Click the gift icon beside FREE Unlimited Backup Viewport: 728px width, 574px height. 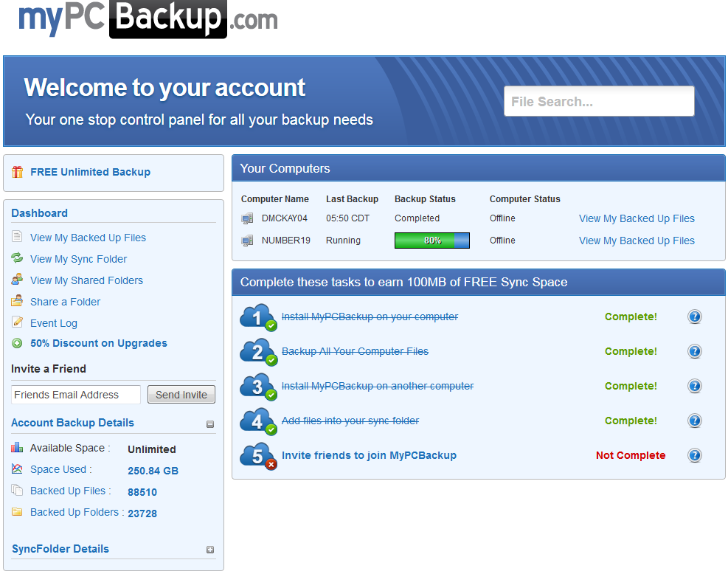point(16,171)
